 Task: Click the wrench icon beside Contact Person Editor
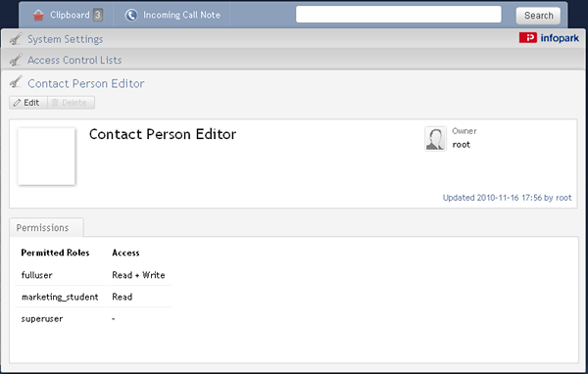point(16,82)
